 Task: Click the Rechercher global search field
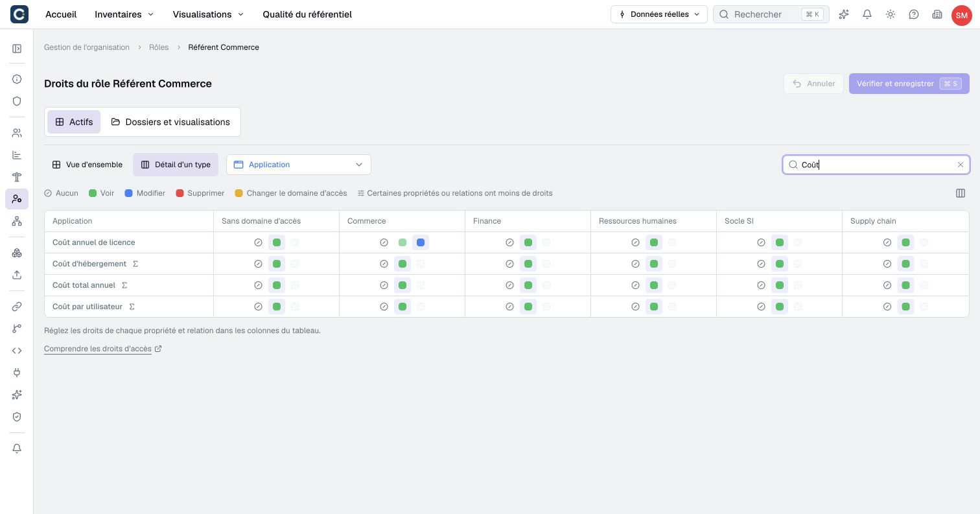click(x=771, y=14)
